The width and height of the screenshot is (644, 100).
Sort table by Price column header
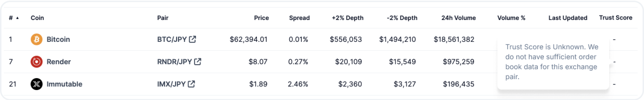(x=261, y=18)
